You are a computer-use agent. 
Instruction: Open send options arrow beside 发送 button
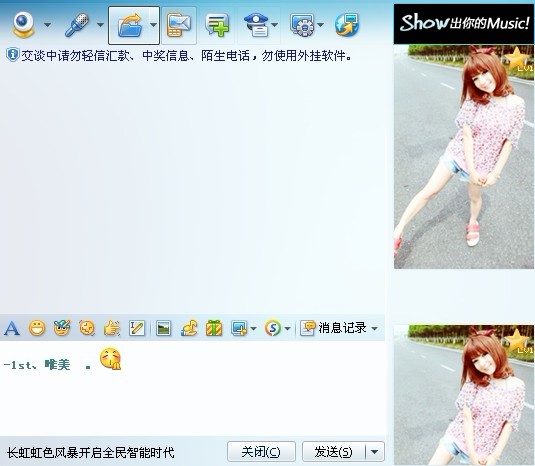click(375, 452)
